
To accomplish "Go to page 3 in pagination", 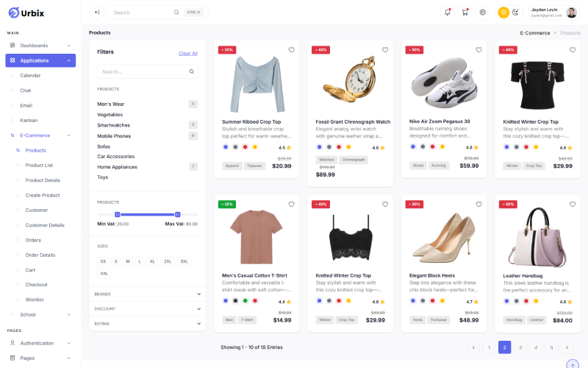I will (x=520, y=347).
